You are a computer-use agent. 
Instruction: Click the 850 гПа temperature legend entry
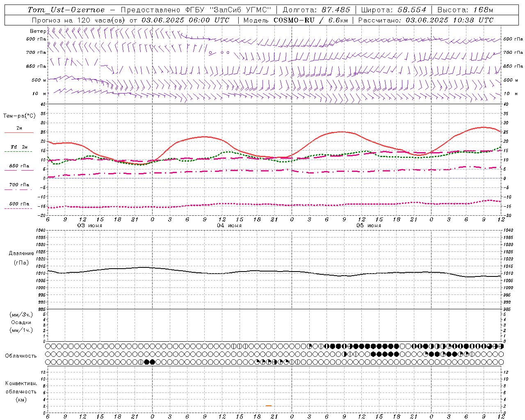coord(19,166)
